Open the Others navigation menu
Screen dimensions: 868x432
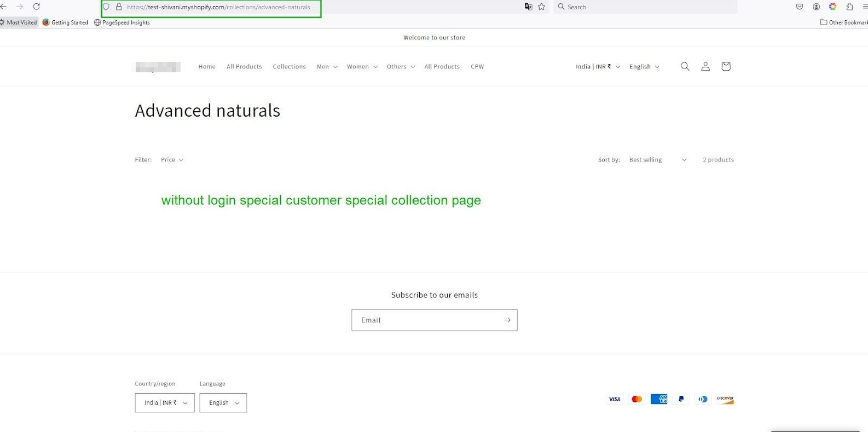(x=401, y=67)
